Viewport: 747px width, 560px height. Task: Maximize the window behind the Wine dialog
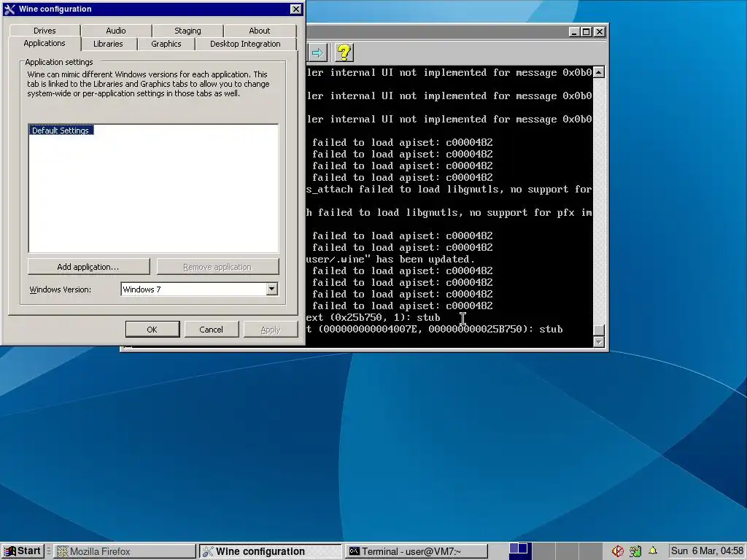pyautogui.click(x=587, y=32)
